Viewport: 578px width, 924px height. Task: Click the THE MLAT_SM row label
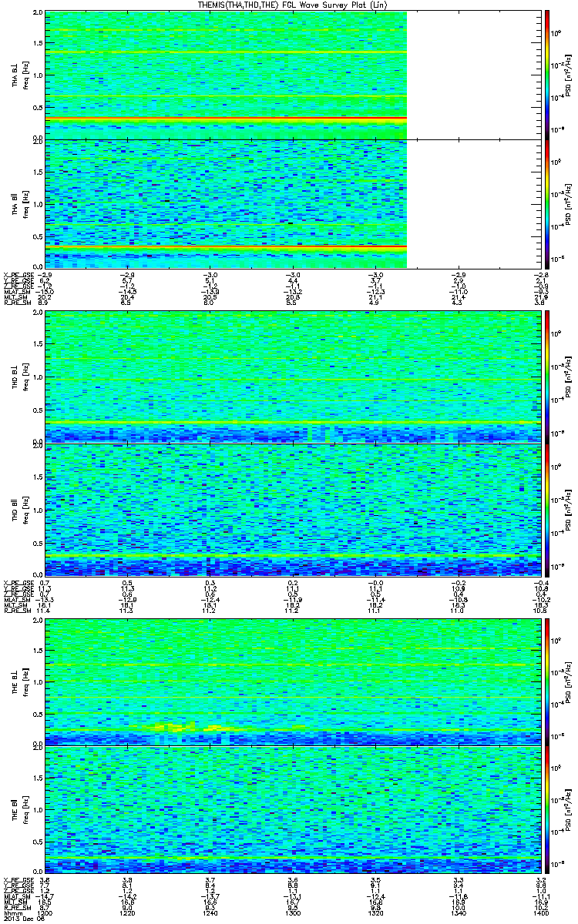click(x=17, y=896)
